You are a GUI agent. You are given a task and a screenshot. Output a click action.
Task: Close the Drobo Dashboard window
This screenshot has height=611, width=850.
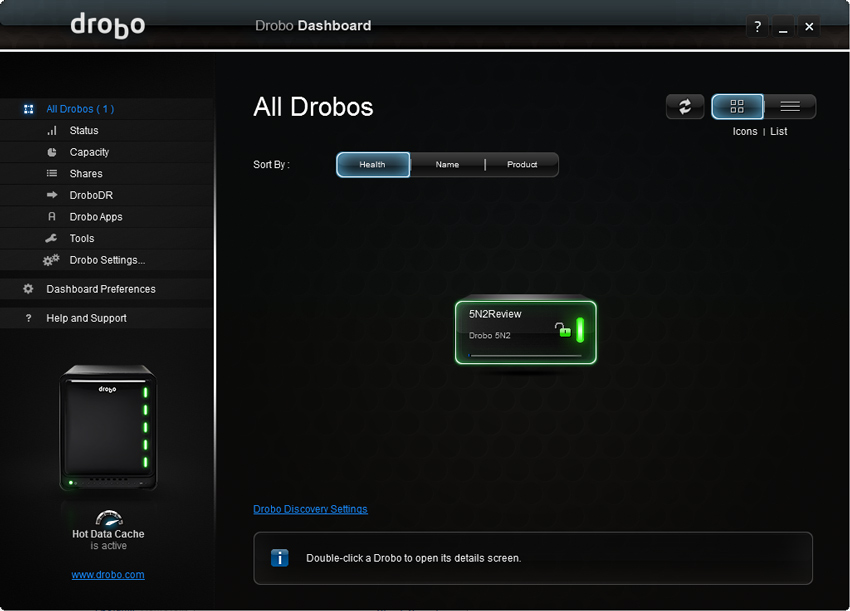coord(809,27)
